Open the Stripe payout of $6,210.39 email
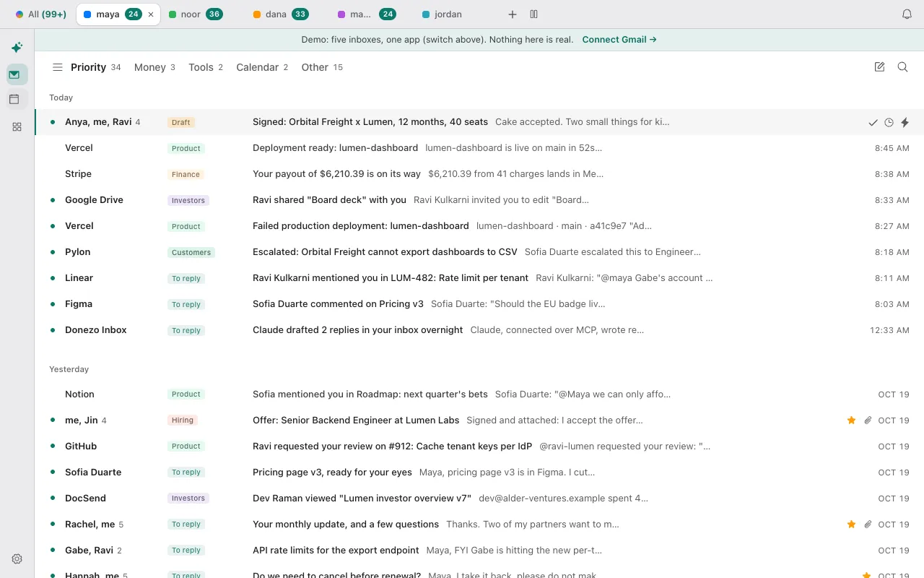The image size is (924, 578). (479, 174)
